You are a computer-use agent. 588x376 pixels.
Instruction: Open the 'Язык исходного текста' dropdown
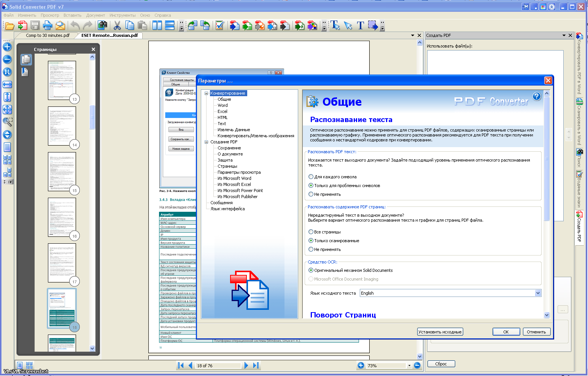(x=538, y=293)
